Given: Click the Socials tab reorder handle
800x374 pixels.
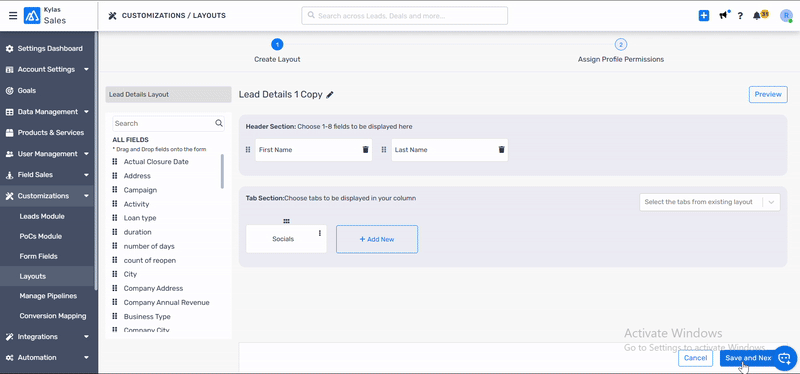Looking at the screenshot, I should (286, 221).
